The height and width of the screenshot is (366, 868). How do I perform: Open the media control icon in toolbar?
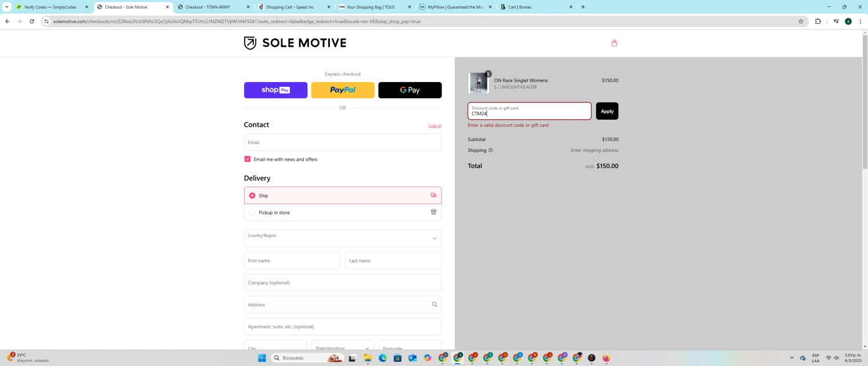coord(836,21)
